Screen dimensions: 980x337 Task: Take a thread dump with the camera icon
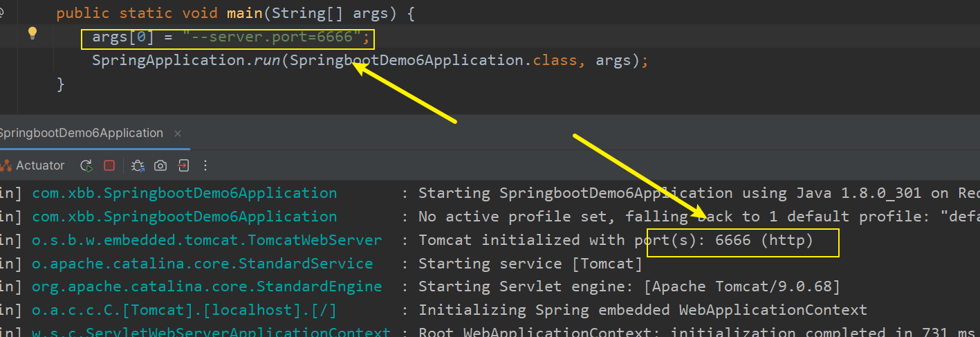click(160, 165)
